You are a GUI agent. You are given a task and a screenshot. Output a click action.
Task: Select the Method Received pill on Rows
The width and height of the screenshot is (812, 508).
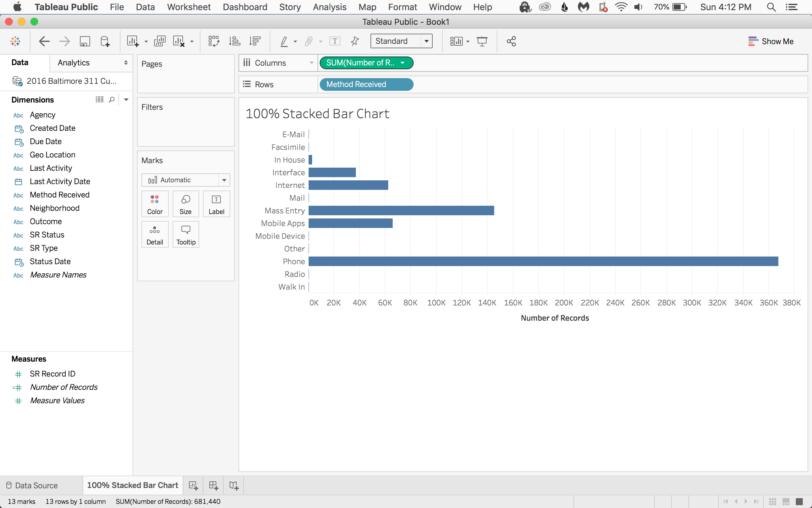click(x=366, y=84)
